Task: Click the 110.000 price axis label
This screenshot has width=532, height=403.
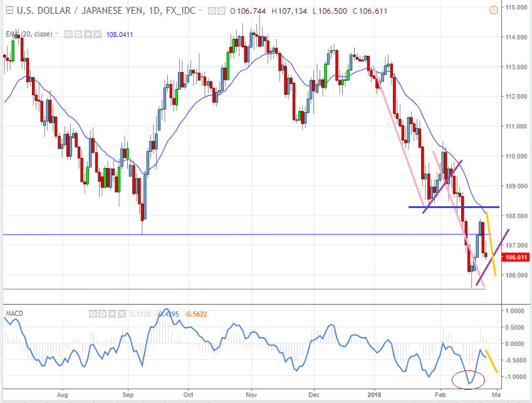Action: click(x=516, y=157)
